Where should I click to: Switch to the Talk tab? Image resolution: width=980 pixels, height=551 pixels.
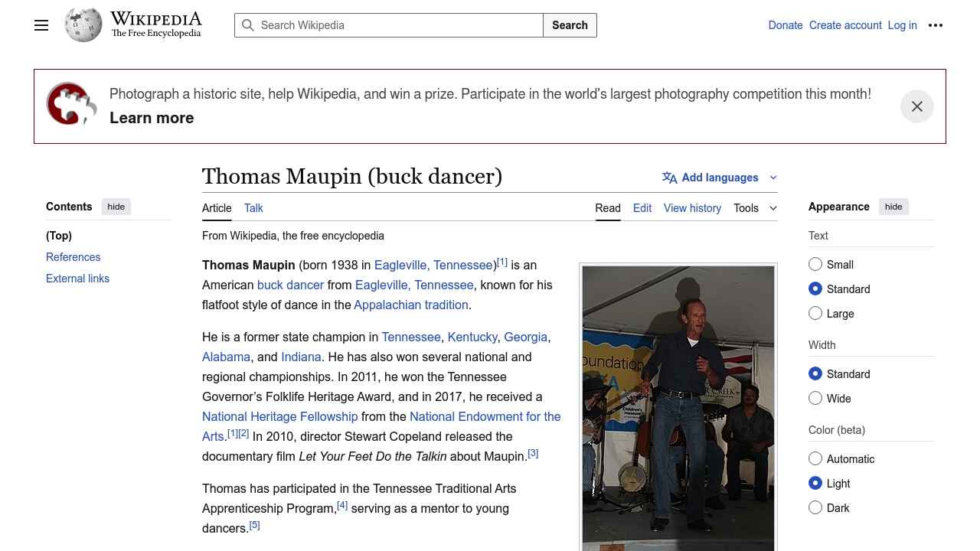(253, 208)
